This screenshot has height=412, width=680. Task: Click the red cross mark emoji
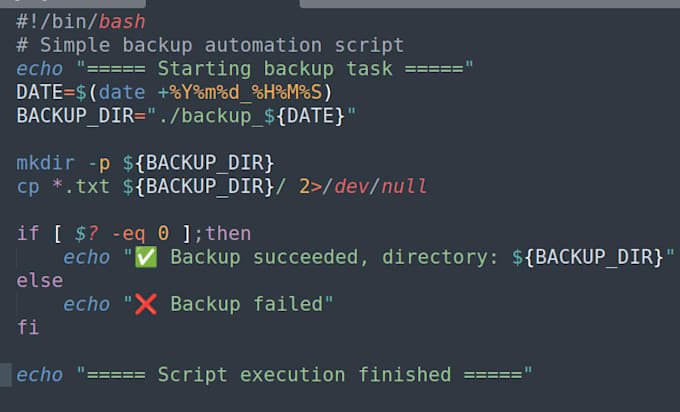tap(146, 304)
